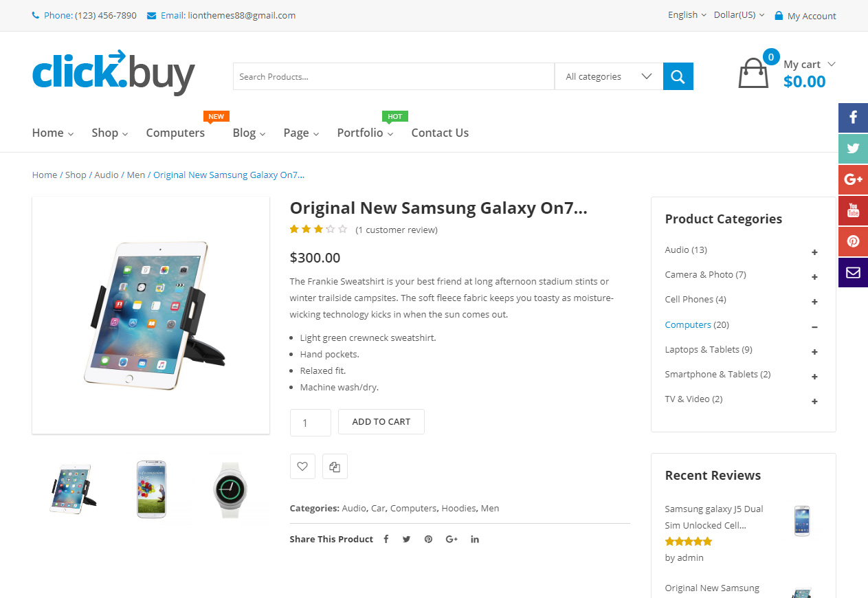
Task: Open the Dollar(US) currency dropdown
Action: pyautogui.click(x=739, y=15)
